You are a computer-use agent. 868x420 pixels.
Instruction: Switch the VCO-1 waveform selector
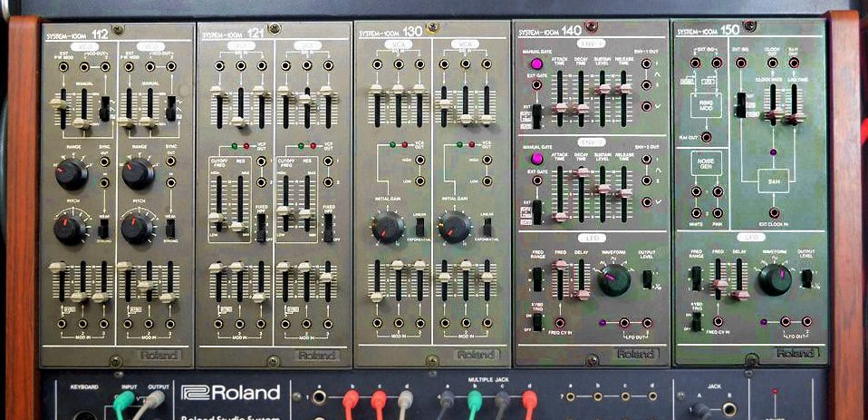104,108
